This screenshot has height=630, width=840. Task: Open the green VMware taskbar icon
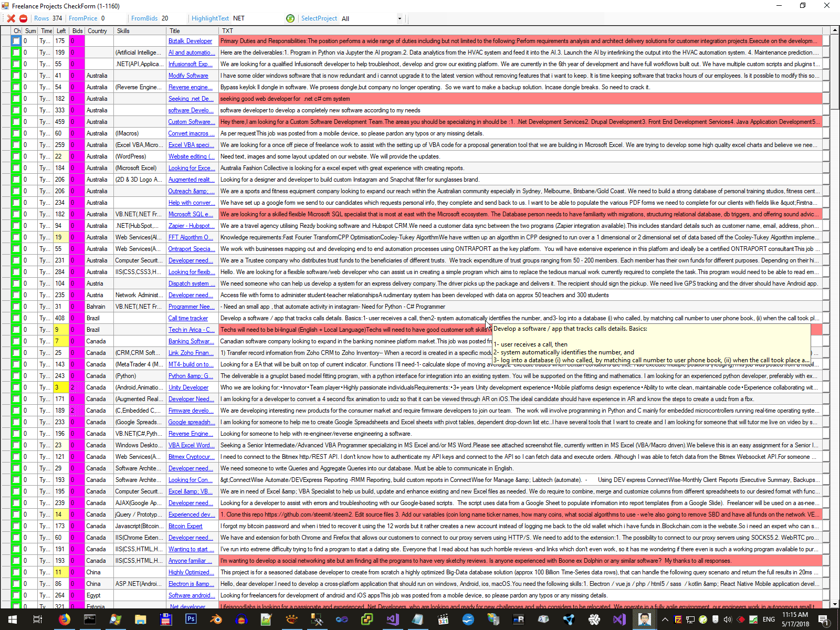click(x=367, y=619)
